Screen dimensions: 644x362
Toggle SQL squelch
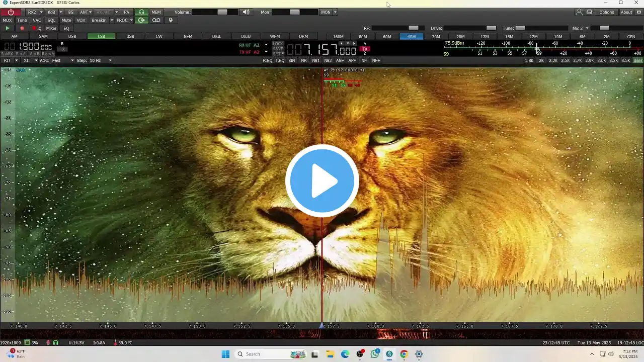[x=51, y=20]
